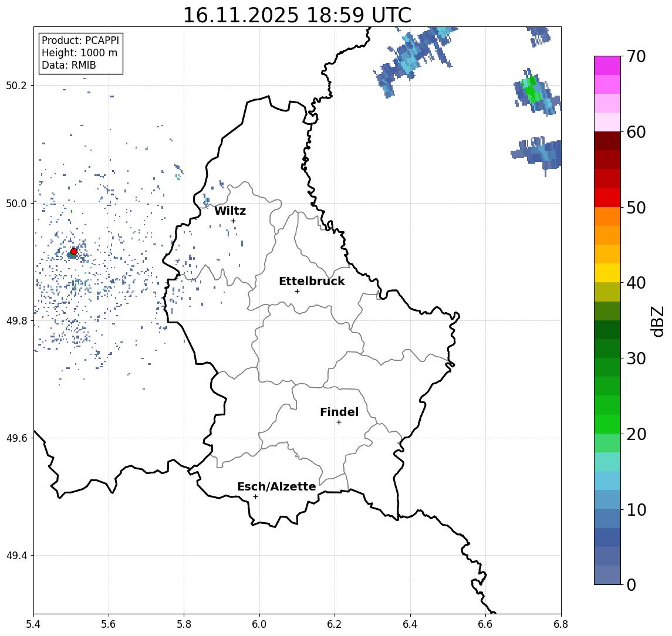Click the 50 tick on colorbar
This screenshot has height=636, width=672.
click(636, 208)
